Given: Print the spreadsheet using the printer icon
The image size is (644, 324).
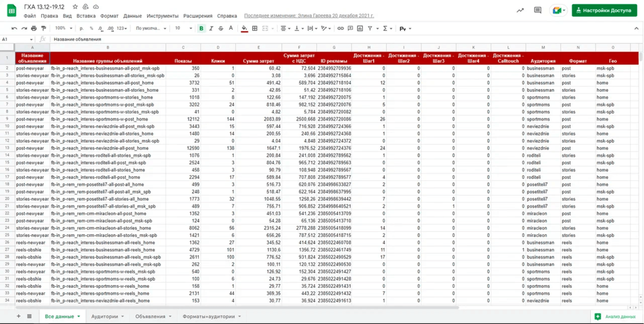Looking at the screenshot, I should 34,28.
